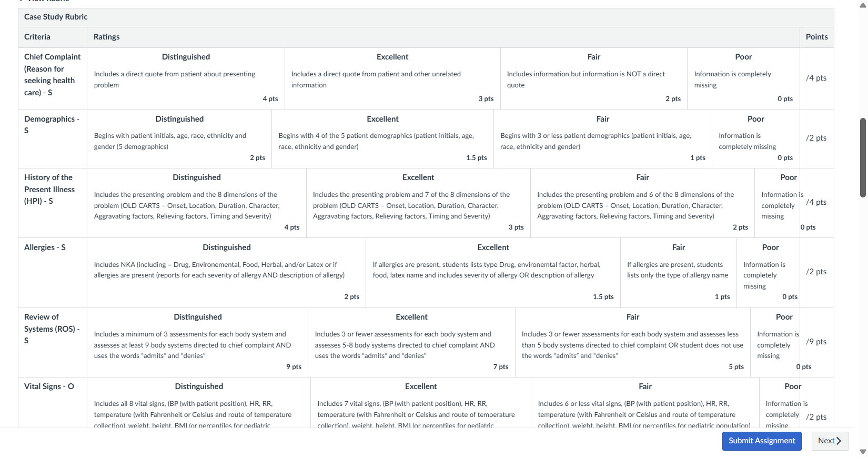Click the chevron arrow inside the Next button
The height and width of the screenshot is (457, 868).
pos(839,441)
